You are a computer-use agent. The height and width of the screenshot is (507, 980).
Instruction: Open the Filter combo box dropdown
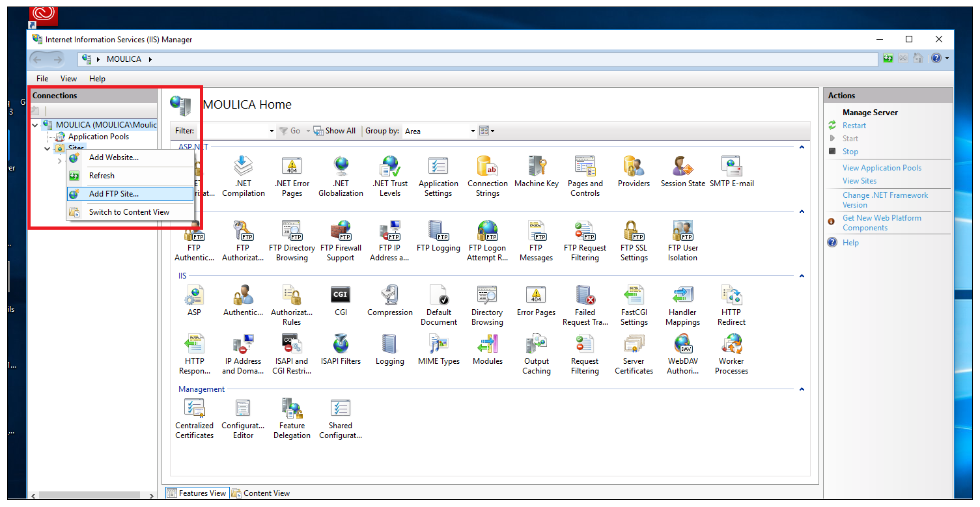(272, 131)
